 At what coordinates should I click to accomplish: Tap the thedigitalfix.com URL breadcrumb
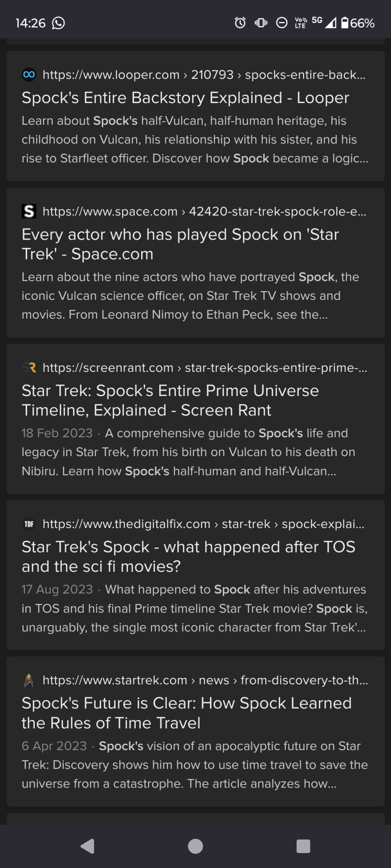(x=203, y=524)
